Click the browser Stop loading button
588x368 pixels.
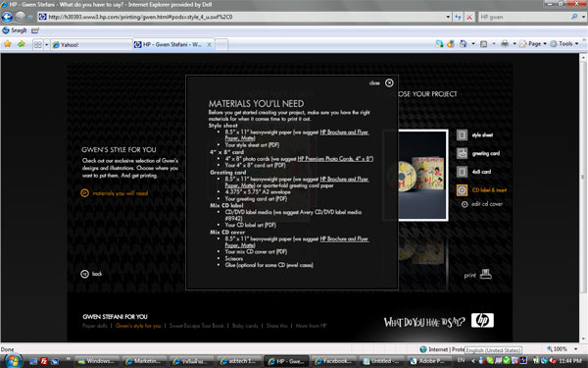tap(469, 17)
